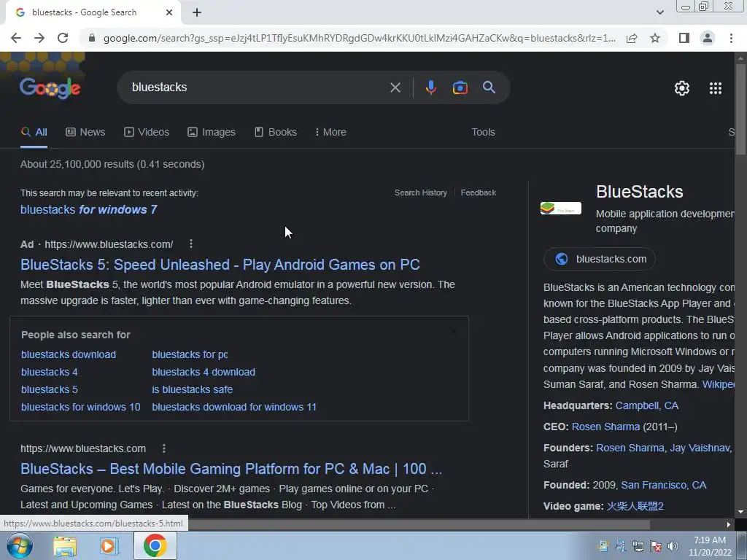This screenshot has width=747, height=560.
Task: Switch to Books results tab
Action: (x=275, y=133)
